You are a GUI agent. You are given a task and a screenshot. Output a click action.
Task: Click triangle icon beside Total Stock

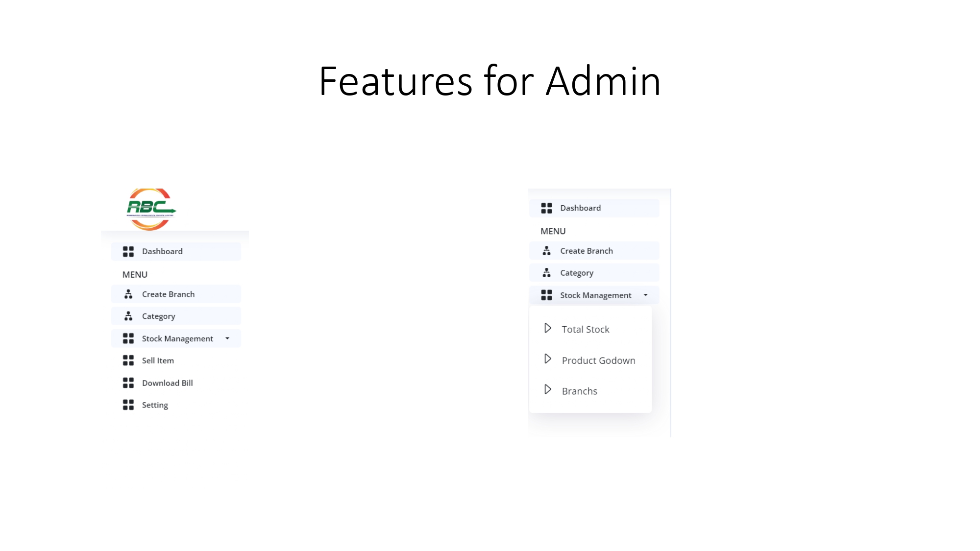pos(548,328)
